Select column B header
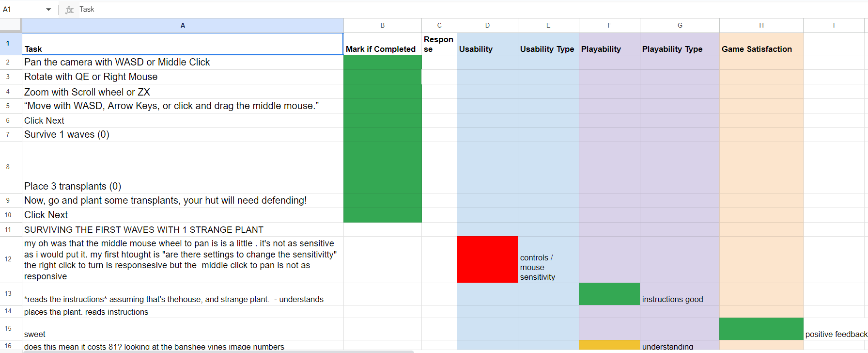 click(382, 25)
